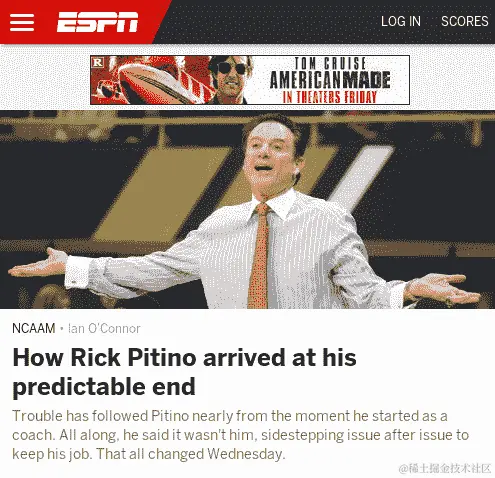Click the coach's face in hero photo
Viewport: 495px width, 478px height.
pos(268,157)
